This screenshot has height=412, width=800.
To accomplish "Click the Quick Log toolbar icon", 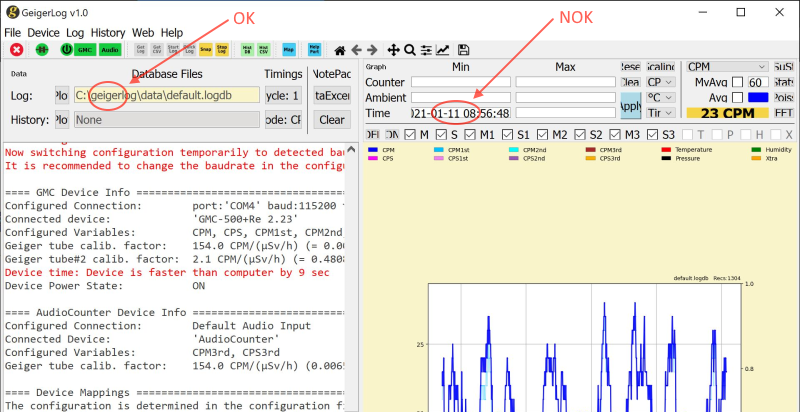I will pyautogui.click(x=189, y=49).
